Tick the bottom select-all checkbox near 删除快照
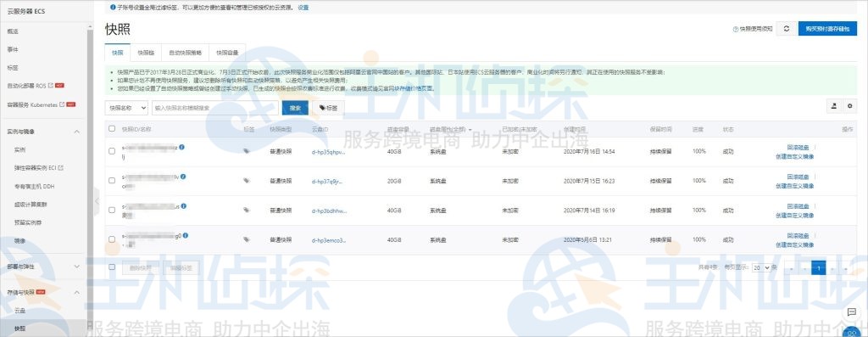The width and height of the screenshot is (868, 337). pos(112,267)
